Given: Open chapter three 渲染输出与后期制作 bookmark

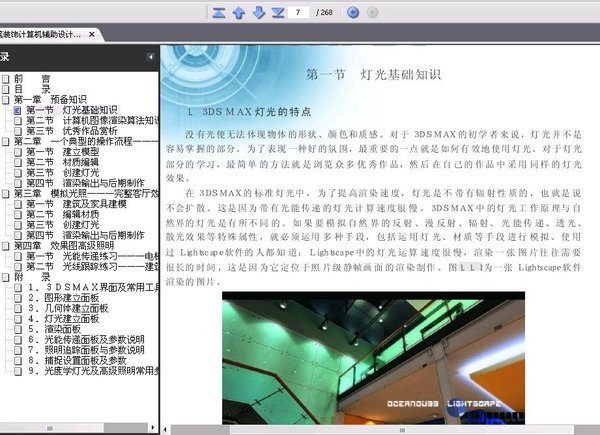Looking at the screenshot, I should (85, 235).
